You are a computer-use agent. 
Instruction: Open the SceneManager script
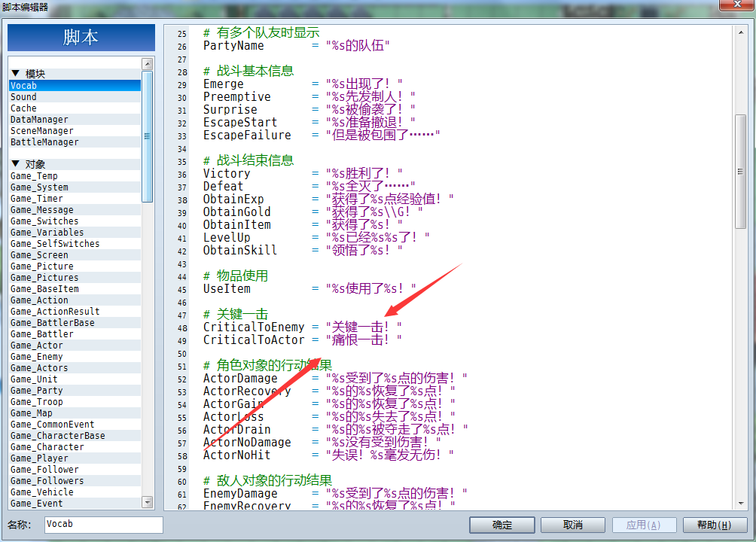[x=75, y=131]
